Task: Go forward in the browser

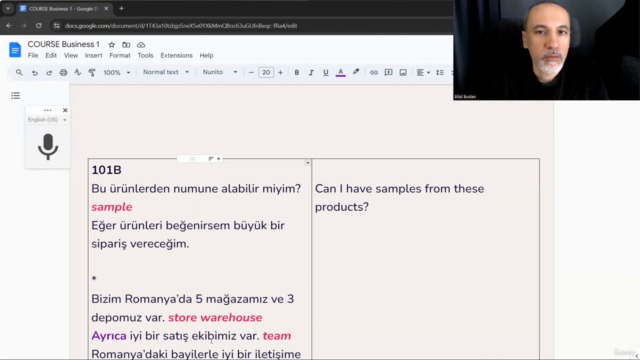Action: click(x=24, y=26)
